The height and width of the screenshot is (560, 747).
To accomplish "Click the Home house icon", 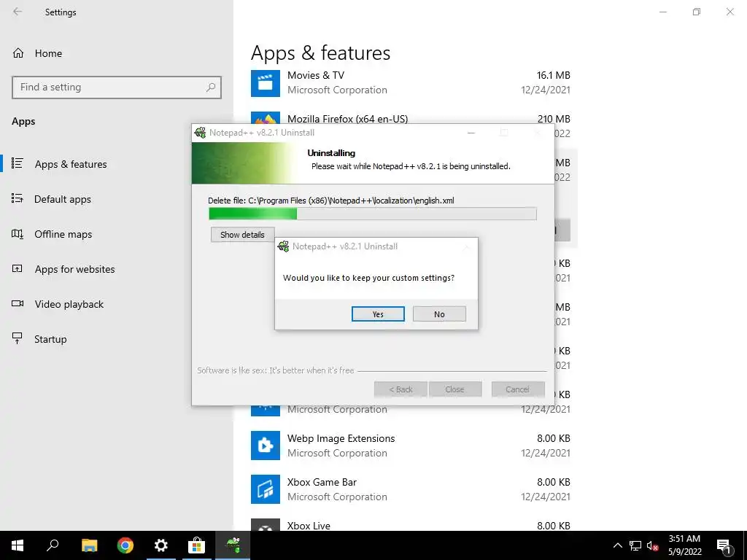I will [18, 53].
